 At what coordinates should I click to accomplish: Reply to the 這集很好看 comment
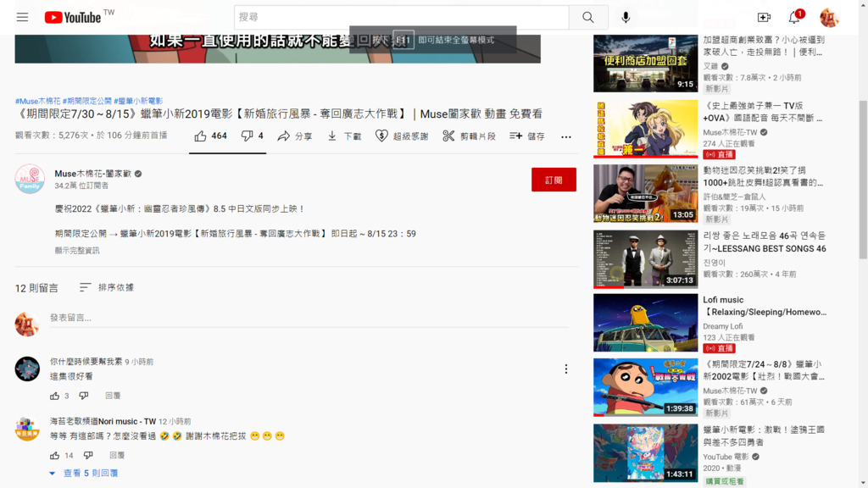coord(113,396)
